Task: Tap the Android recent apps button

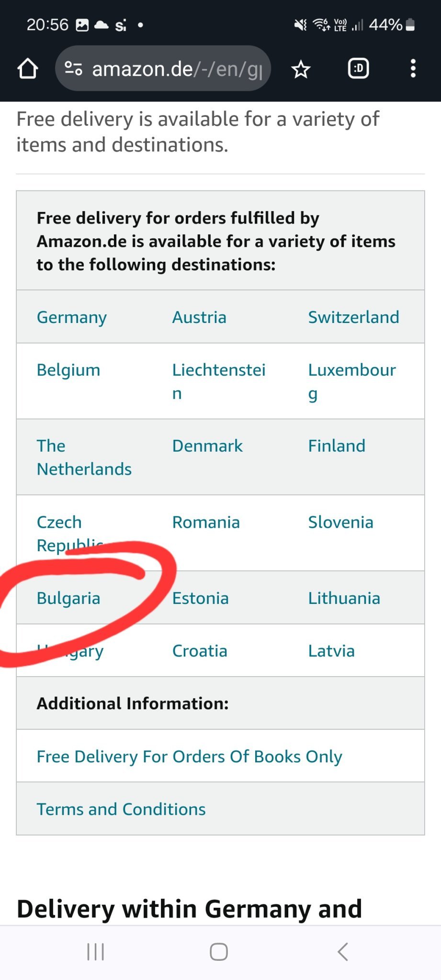Action: tap(95, 952)
